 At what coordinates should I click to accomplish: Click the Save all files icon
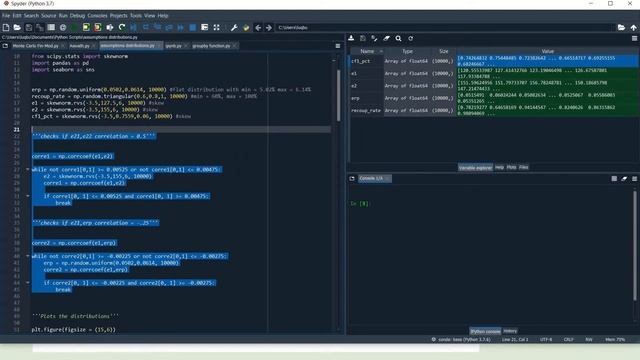coord(40,27)
